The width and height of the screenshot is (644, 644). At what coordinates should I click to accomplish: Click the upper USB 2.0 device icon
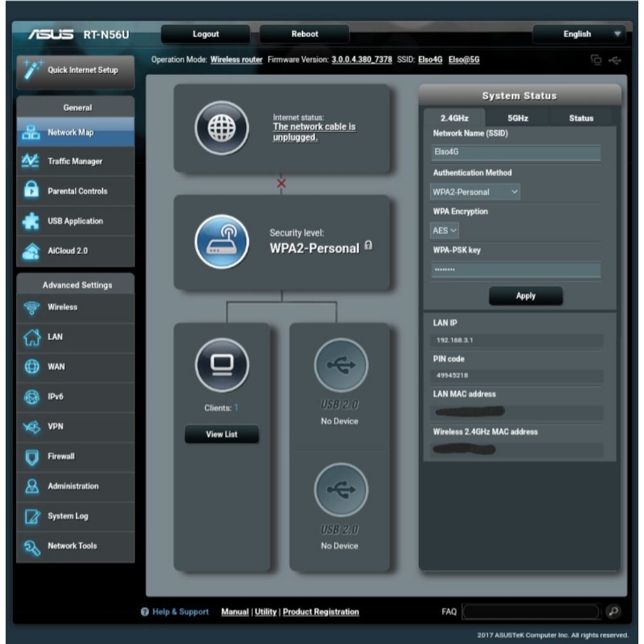coord(340,365)
